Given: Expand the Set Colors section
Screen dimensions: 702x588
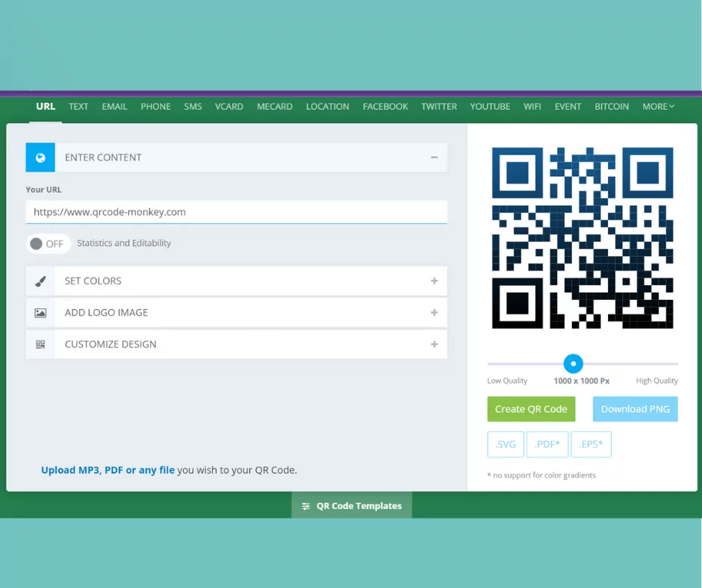Looking at the screenshot, I should 435,281.
